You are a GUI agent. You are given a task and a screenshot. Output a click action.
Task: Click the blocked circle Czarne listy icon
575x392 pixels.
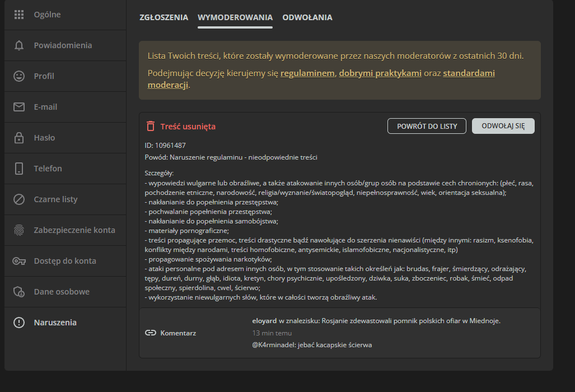[x=19, y=199]
